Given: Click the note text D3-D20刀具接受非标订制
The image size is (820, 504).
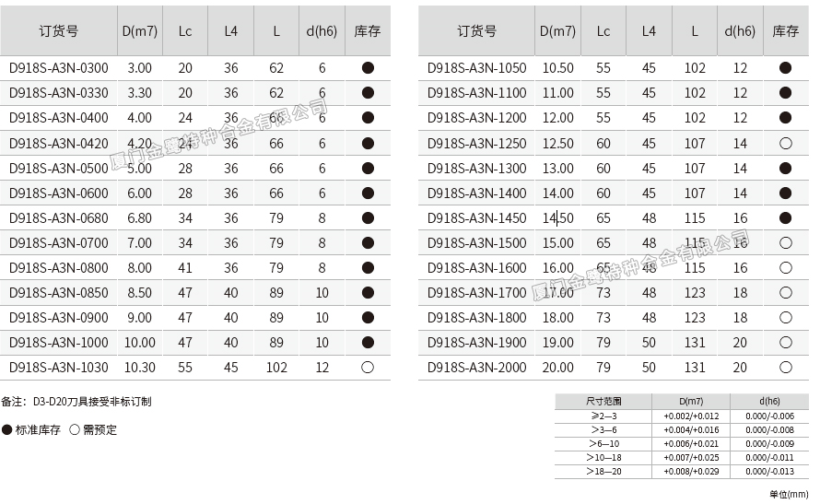Looking at the screenshot, I should click(92, 402).
